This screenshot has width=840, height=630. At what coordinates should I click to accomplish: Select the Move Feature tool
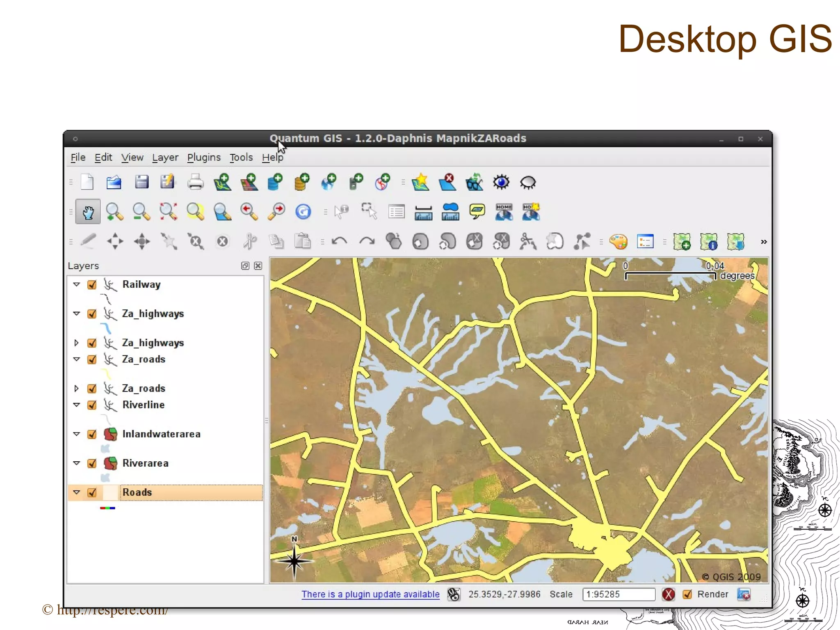(115, 241)
